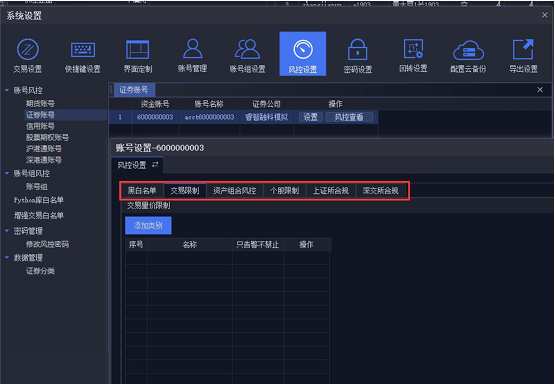Switch to the 资产组合风控 tab
Viewport: 555px width, 384px height.
click(x=235, y=191)
